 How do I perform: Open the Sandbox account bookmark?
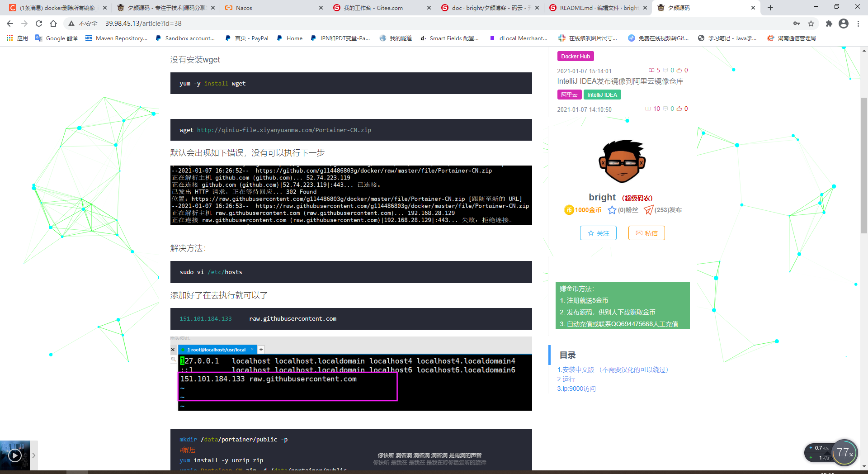[x=185, y=38]
